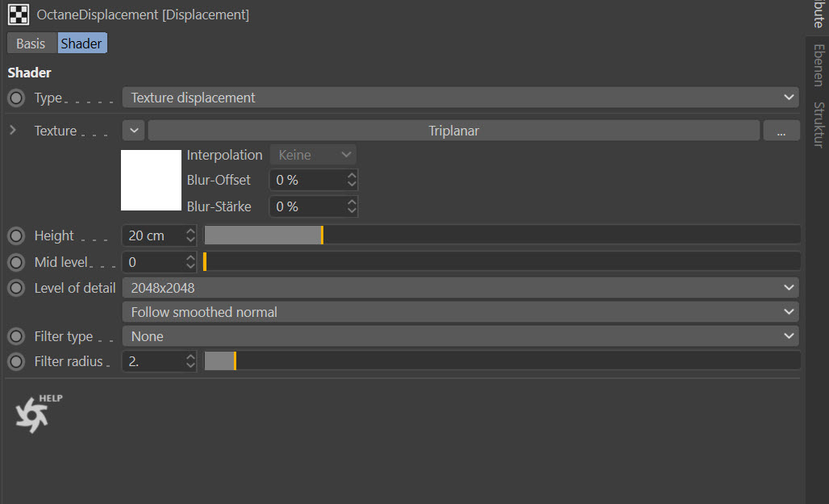Toggle the Type animation dot

(x=16, y=98)
